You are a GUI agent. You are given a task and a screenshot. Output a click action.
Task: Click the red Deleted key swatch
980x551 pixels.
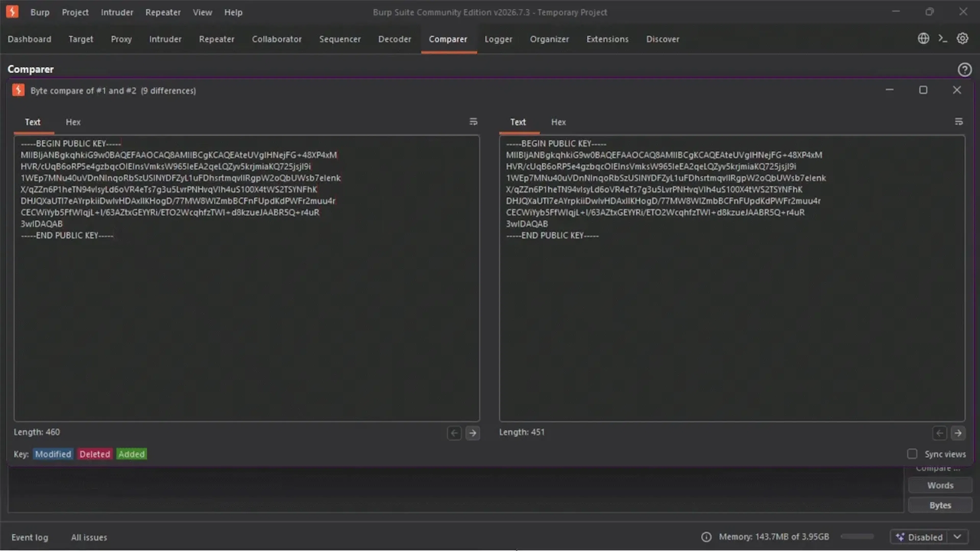click(x=95, y=454)
